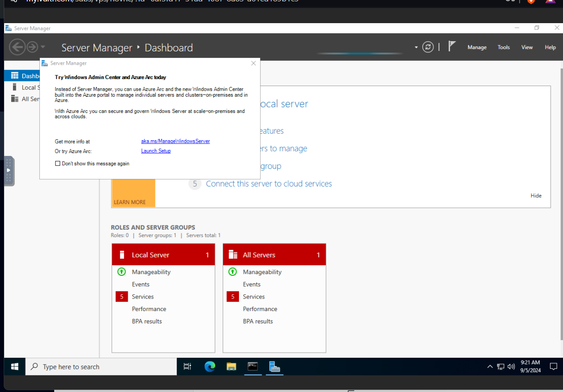The height and width of the screenshot is (392, 563).
Task: Click All Servers Manageability status icon
Action: (233, 272)
